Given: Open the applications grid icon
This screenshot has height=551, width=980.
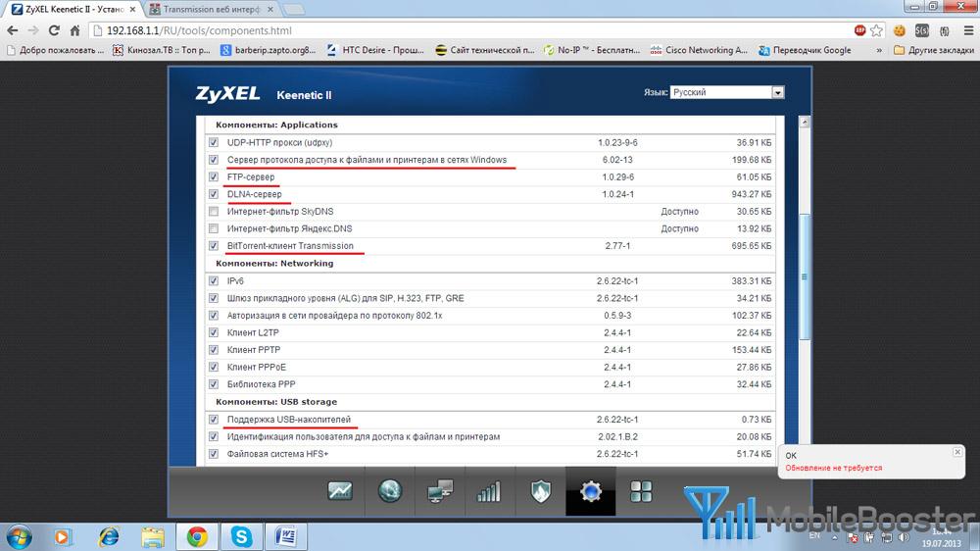Looking at the screenshot, I should pos(641,491).
